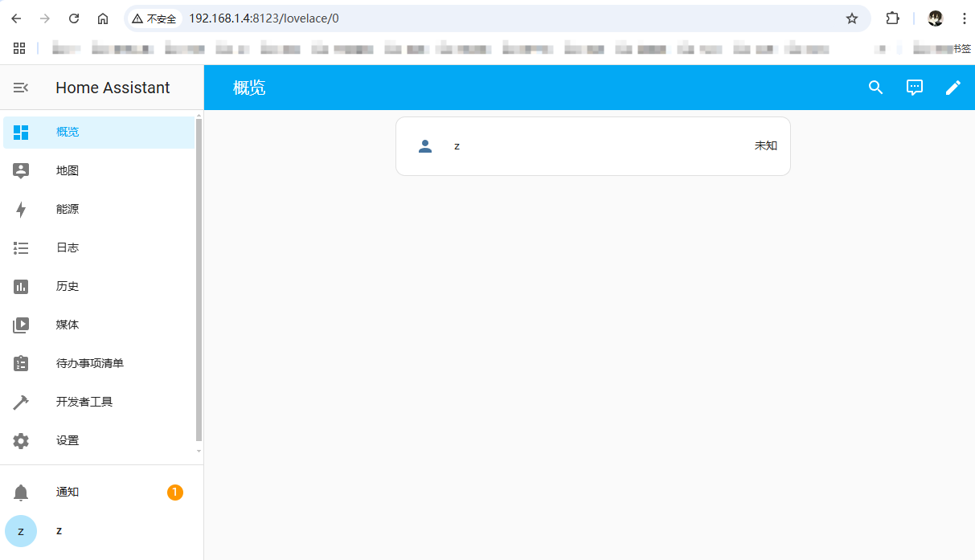Open the Chrome profile avatar
The width and height of the screenshot is (975, 560).
point(936,18)
